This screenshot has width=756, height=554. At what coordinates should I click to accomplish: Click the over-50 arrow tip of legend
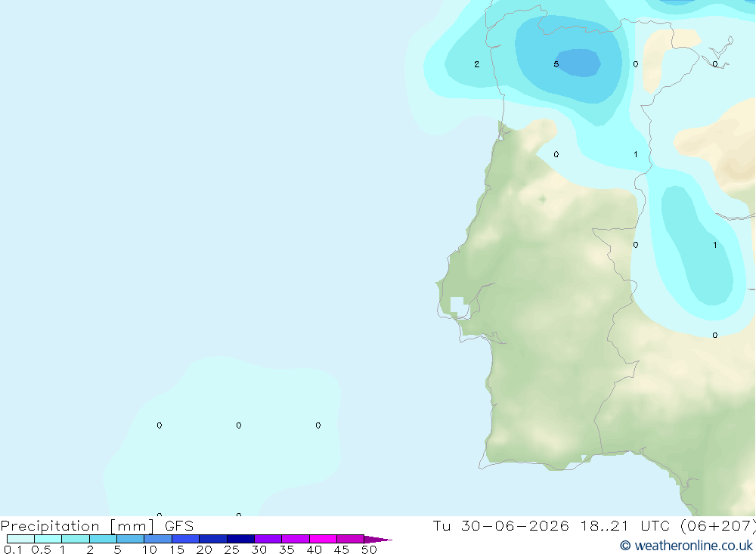[379, 540]
